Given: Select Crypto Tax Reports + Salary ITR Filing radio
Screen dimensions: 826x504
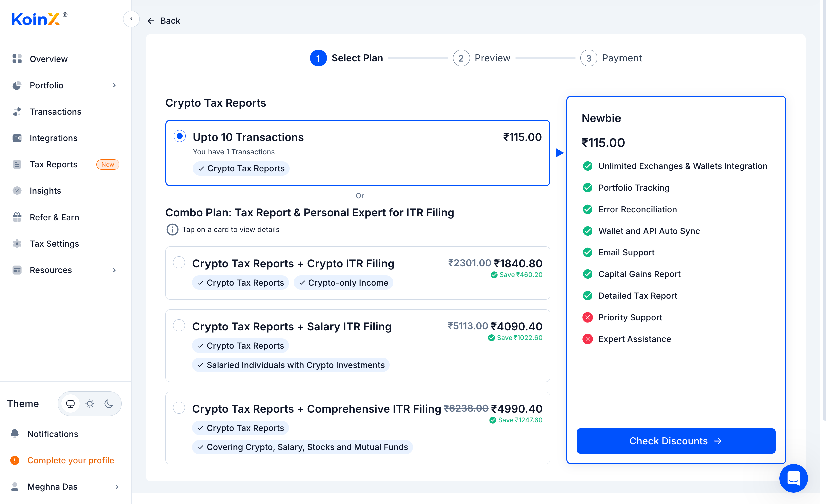Looking at the screenshot, I should coord(179,325).
